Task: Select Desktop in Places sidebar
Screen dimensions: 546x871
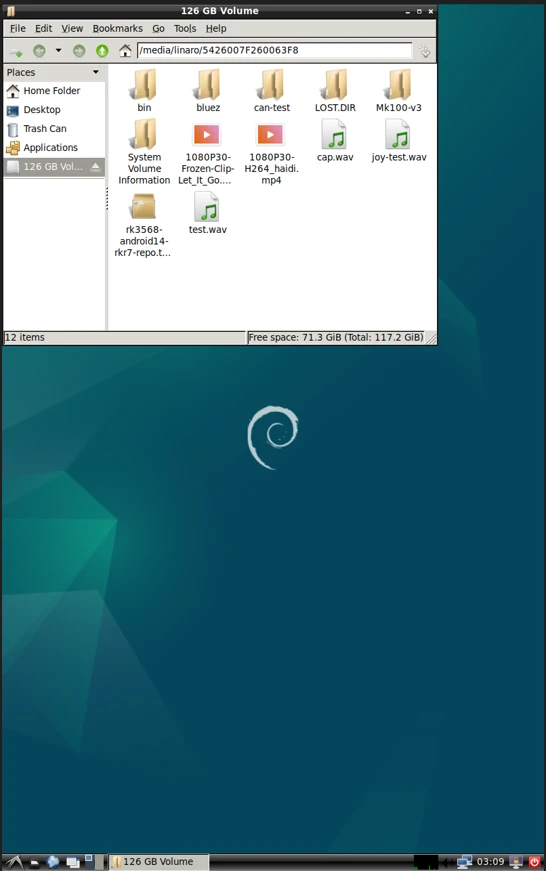Action: click(54, 109)
